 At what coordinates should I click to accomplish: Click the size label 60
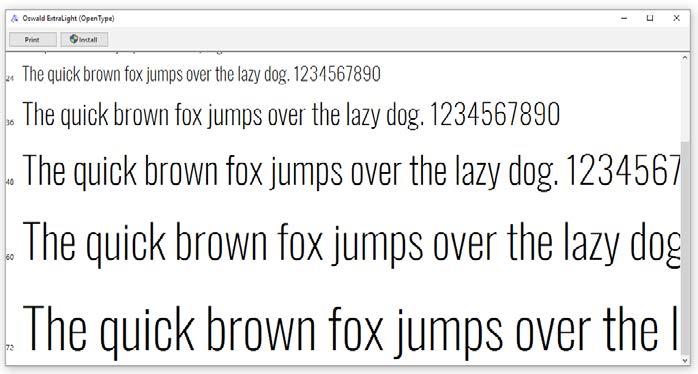pos(10,257)
